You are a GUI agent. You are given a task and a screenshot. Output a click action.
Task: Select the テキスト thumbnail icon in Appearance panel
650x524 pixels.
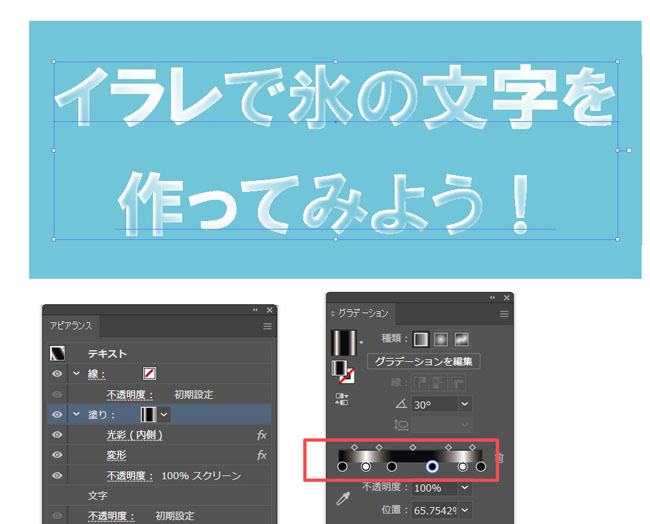57,353
